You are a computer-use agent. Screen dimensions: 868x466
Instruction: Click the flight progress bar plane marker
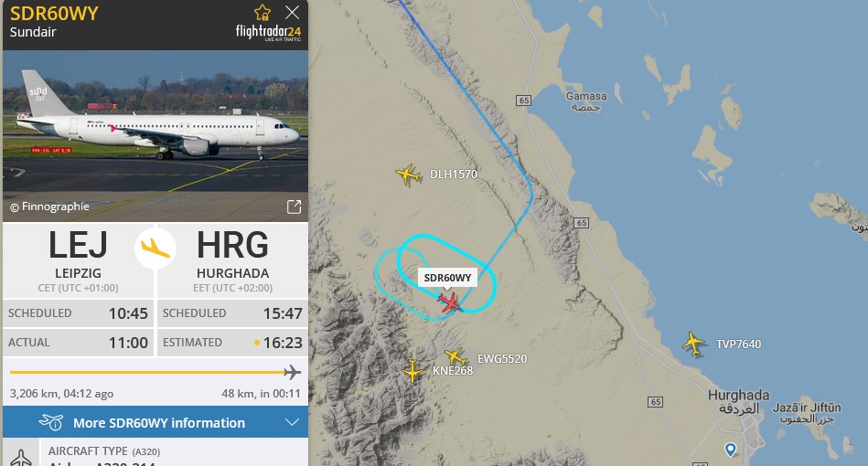293,373
